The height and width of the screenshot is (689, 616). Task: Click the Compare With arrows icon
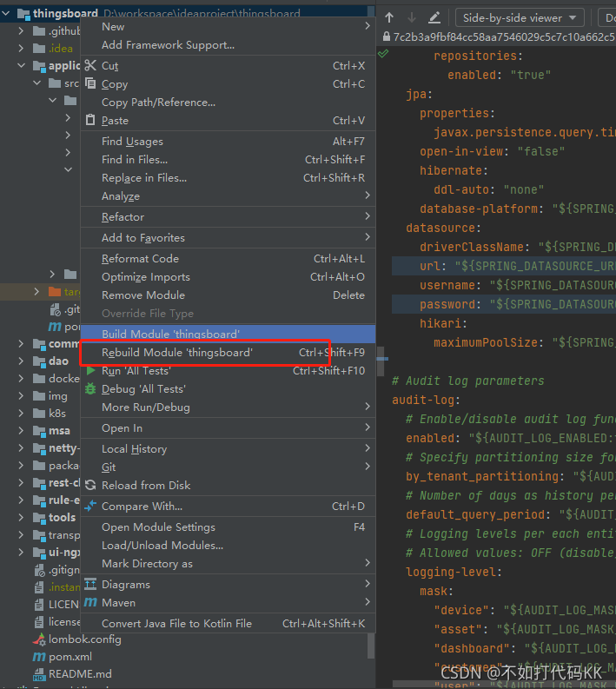pyautogui.click(x=90, y=507)
